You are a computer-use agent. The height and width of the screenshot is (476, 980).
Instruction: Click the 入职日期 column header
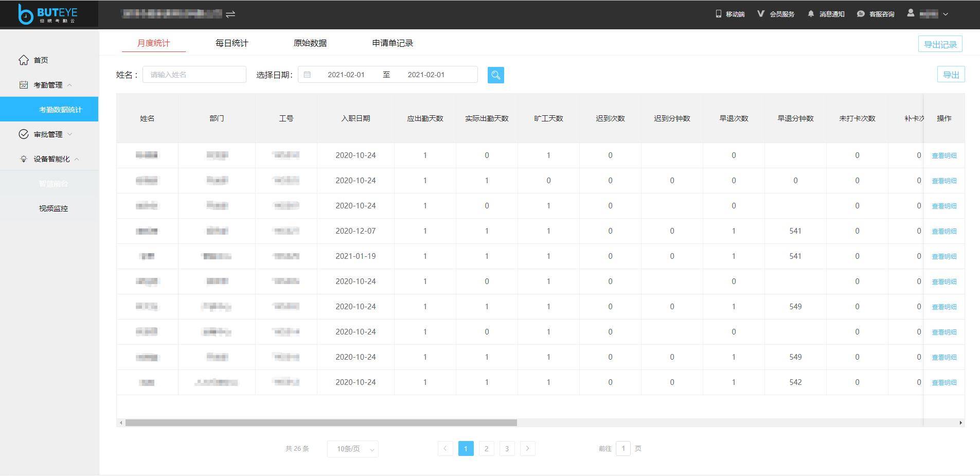coord(355,118)
